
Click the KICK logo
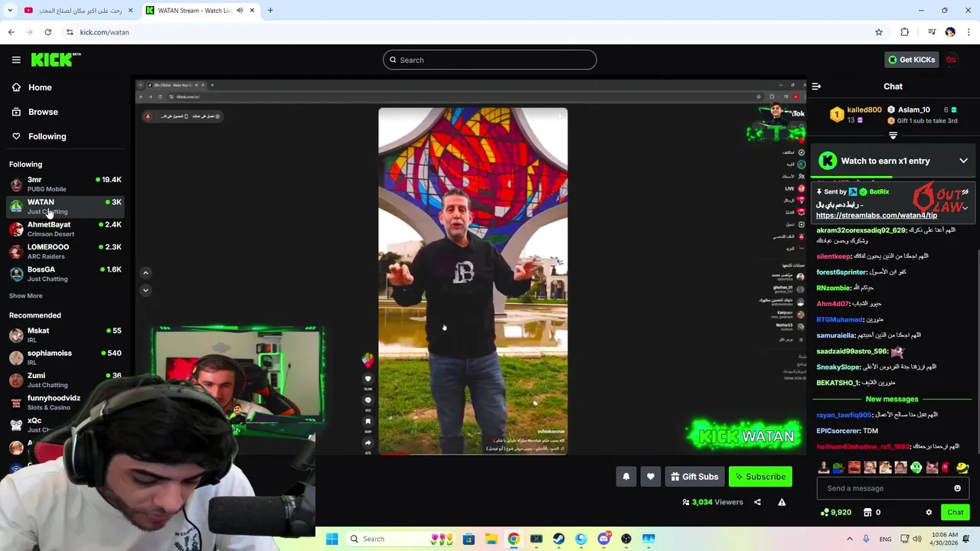pos(56,60)
